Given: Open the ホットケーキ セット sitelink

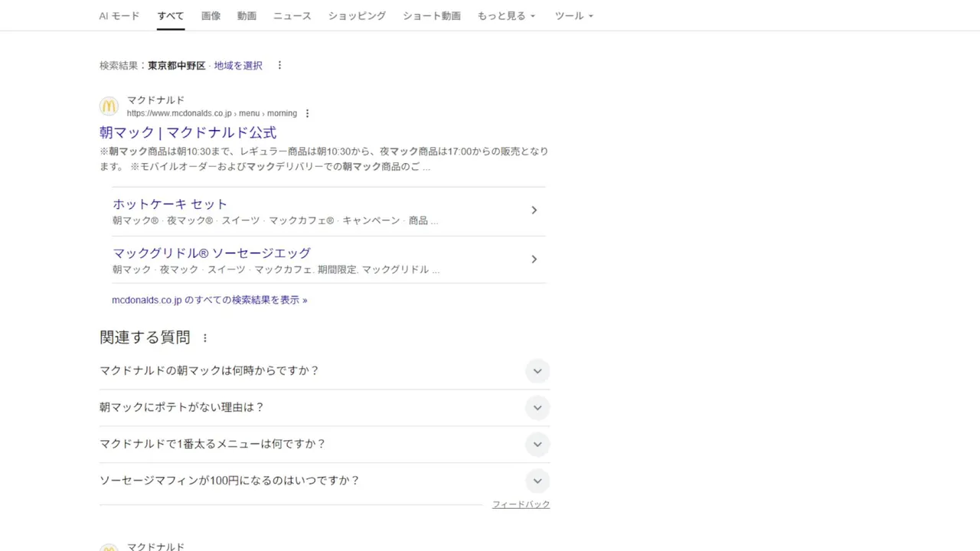Looking at the screenshot, I should pos(170,204).
